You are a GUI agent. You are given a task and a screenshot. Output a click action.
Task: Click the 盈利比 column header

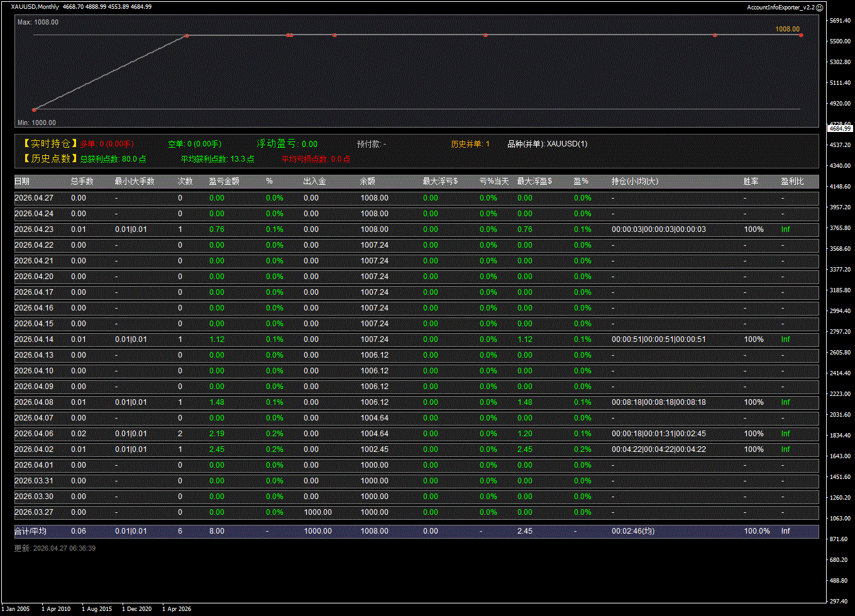792,182
